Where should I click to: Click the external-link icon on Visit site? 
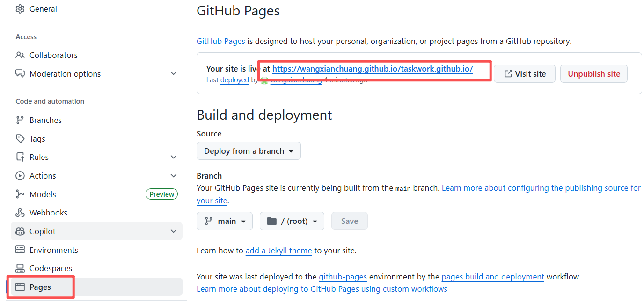[x=508, y=74]
